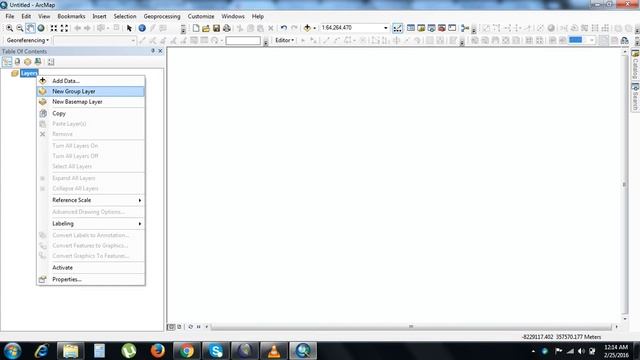This screenshot has width=640, height=360.
Task: Pause map drawing
Action: tap(199, 327)
